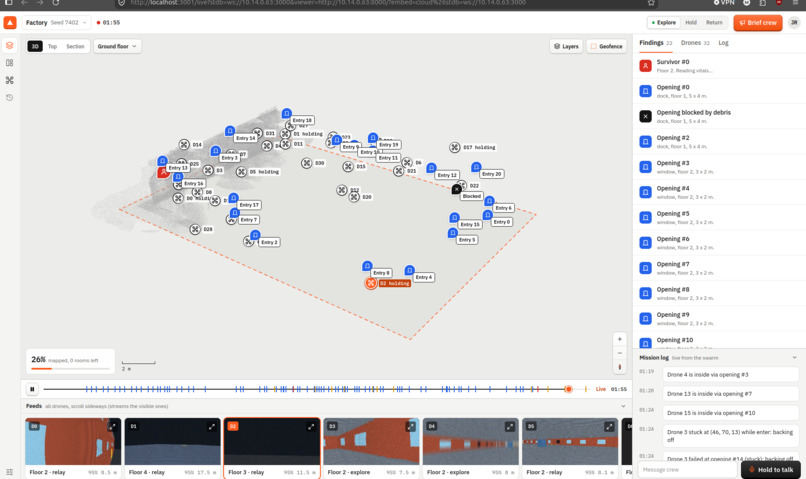Click the Hold to talk button

771,470
